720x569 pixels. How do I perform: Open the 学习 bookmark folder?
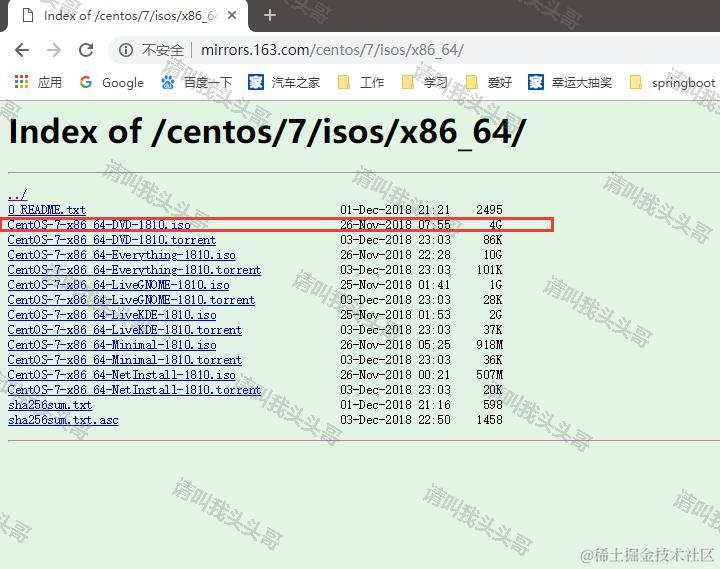coord(424,82)
